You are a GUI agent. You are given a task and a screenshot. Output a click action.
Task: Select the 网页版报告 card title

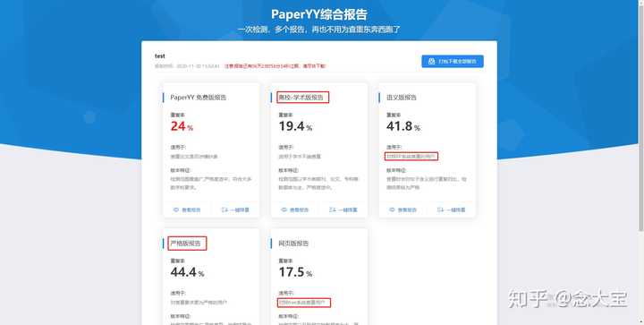(293, 244)
